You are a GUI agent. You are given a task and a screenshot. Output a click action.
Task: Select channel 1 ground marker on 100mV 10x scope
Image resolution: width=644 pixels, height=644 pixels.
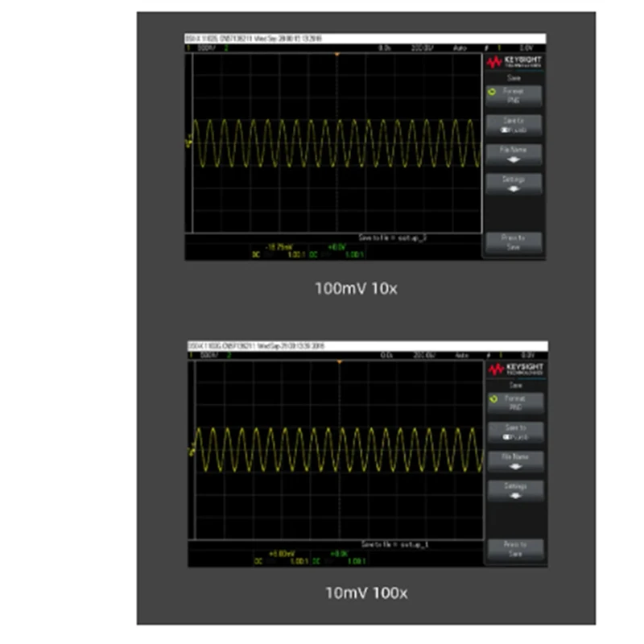(189, 143)
